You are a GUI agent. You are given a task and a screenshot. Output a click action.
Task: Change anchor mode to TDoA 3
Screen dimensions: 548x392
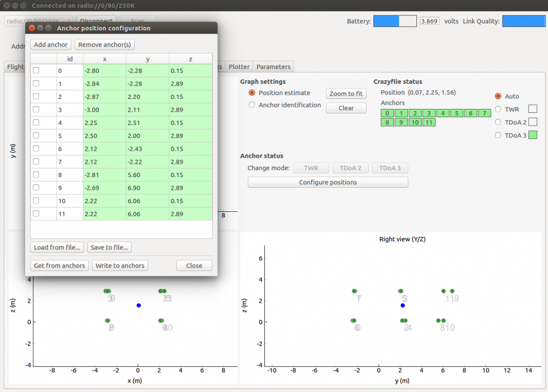pyautogui.click(x=390, y=168)
